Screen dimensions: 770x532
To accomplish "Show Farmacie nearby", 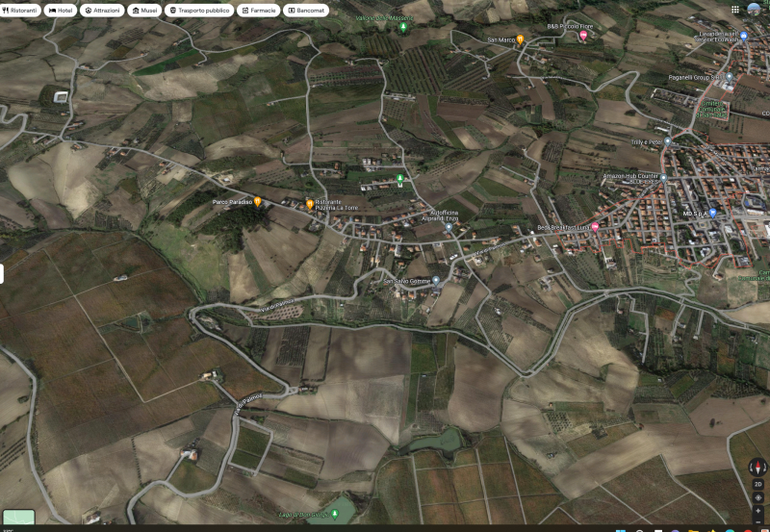I will click(259, 11).
